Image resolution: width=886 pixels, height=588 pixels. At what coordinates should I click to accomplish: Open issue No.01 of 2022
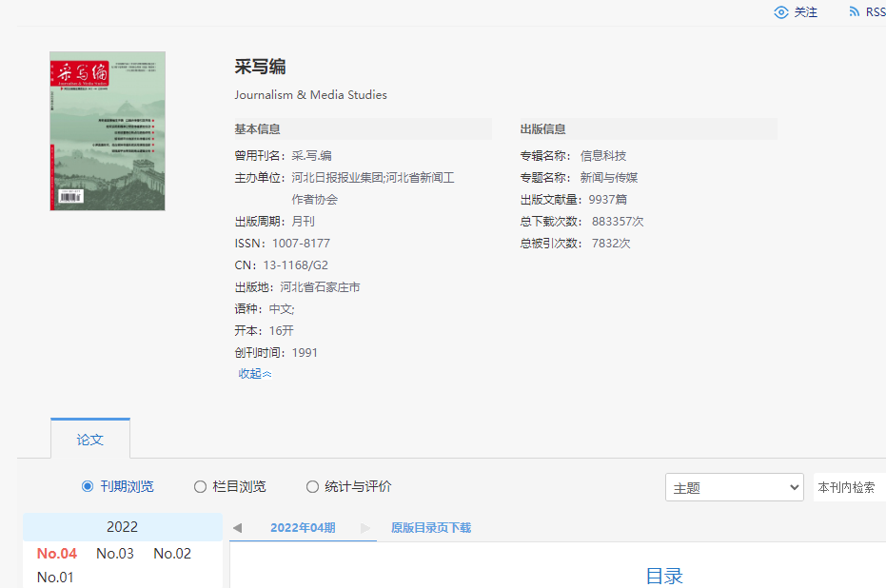click(55, 578)
